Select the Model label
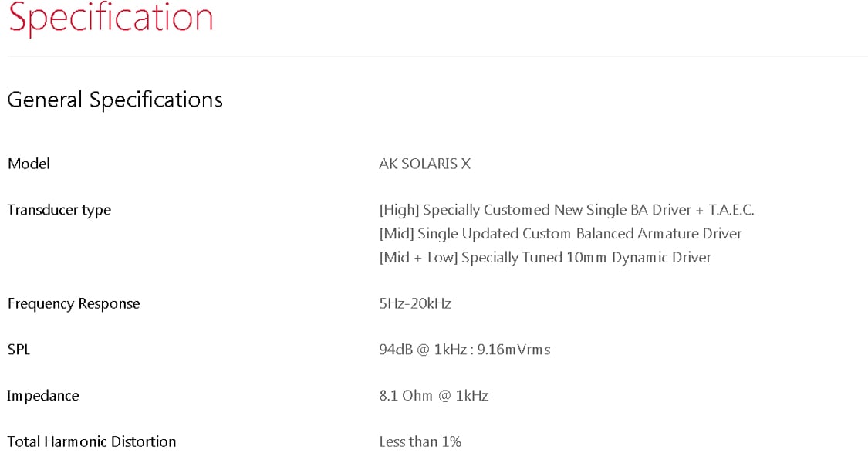Image resolution: width=868 pixels, height=460 pixels. pos(29,164)
